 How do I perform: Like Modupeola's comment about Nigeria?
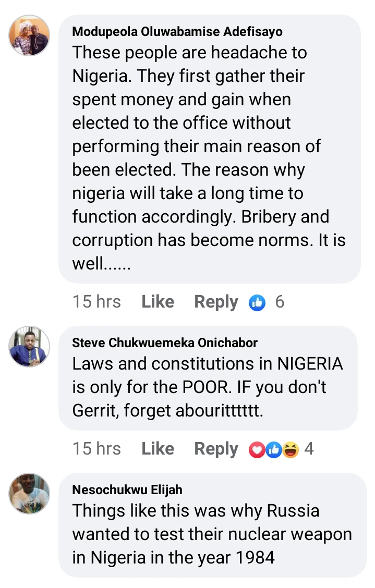[x=158, y=302]
